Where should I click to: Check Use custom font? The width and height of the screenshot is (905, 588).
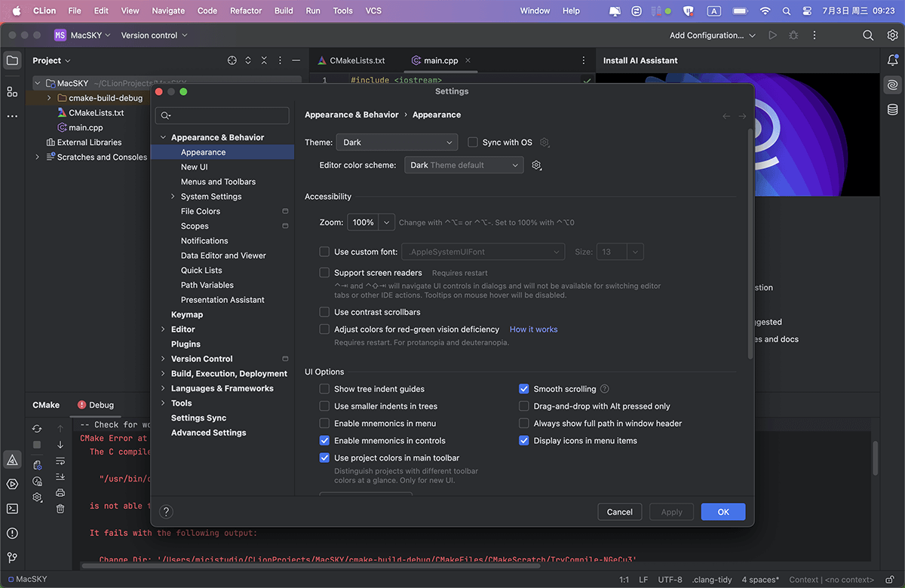coord(324,252)
